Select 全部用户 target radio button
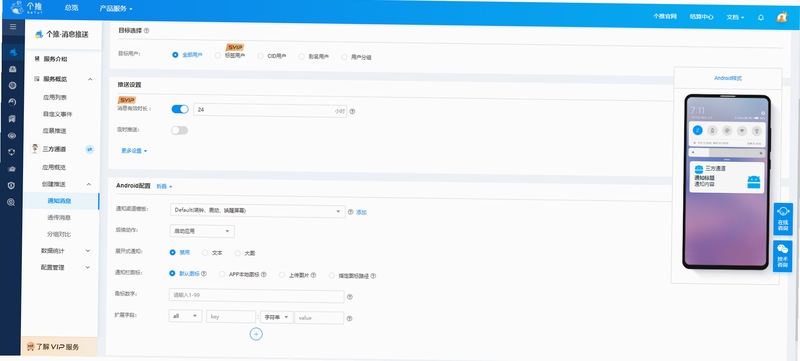 [175, 55]
